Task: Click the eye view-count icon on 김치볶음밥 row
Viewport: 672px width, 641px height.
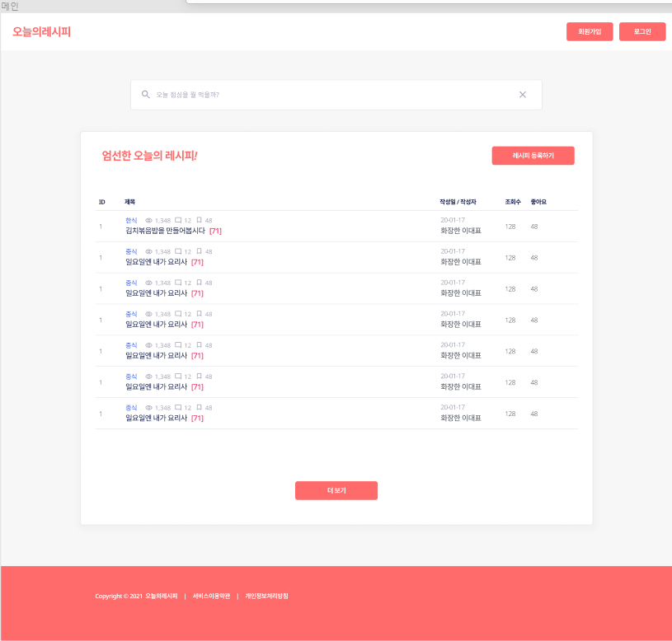Action: coord(147,220)
